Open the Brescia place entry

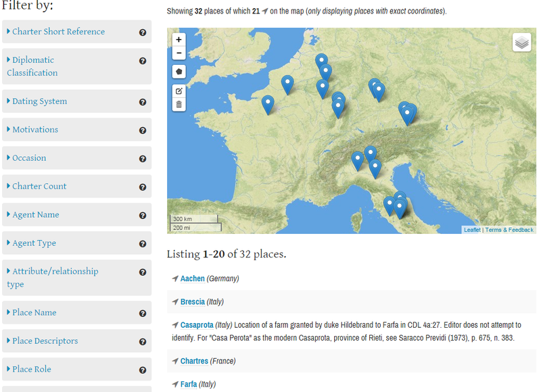[x=192, y=302]
